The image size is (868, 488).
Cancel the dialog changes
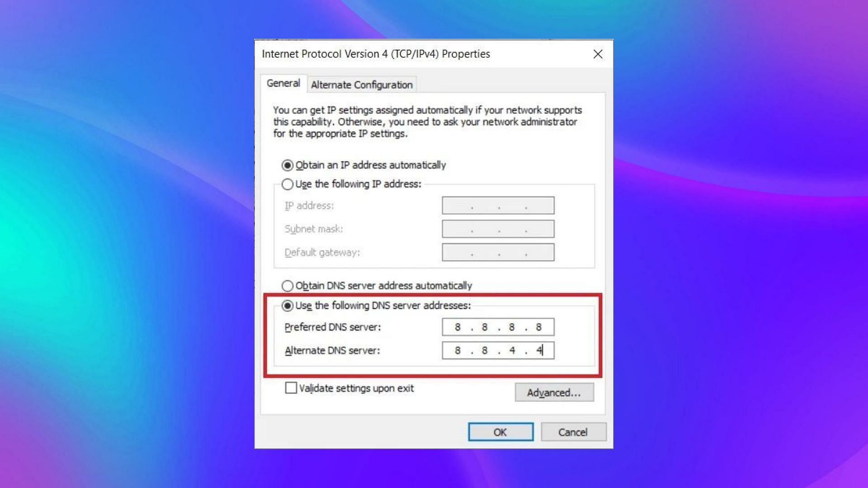573,432
